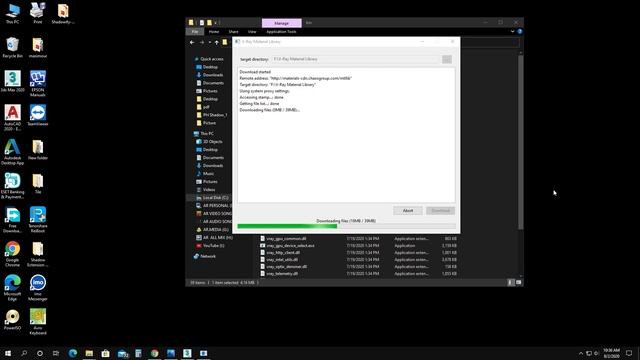Screen dimensions: 640x360
Task: Open the File tab in File Explorer
Action: click(x=195, y=31)
